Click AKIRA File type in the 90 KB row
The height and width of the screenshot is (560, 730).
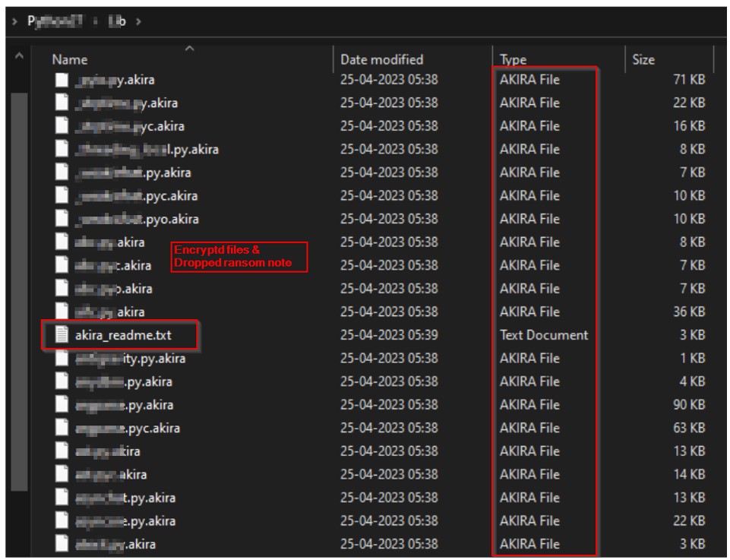click(x=529, y=404)
